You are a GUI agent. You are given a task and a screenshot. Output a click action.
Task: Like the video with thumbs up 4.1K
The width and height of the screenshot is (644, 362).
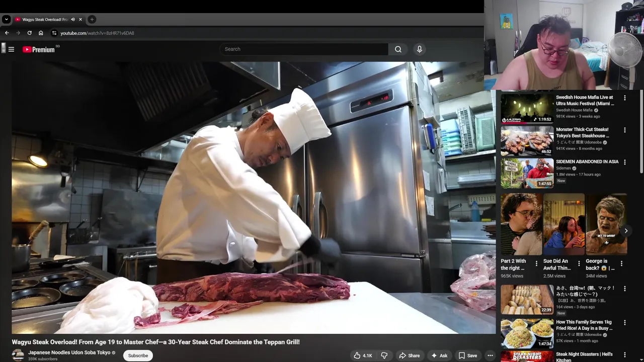(x=362, y=355)
